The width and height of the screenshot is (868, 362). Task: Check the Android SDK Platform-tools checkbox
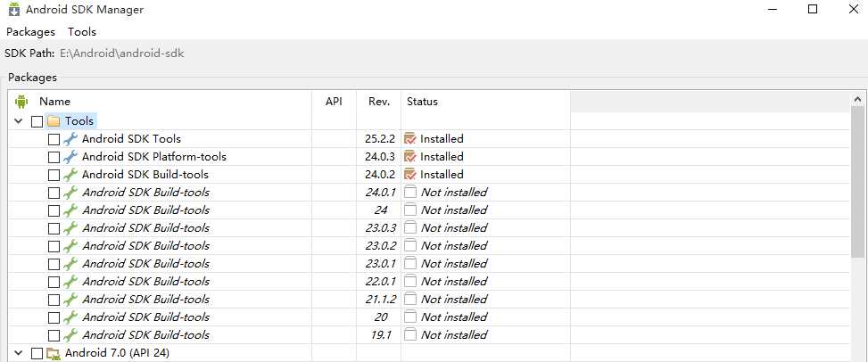54,157
